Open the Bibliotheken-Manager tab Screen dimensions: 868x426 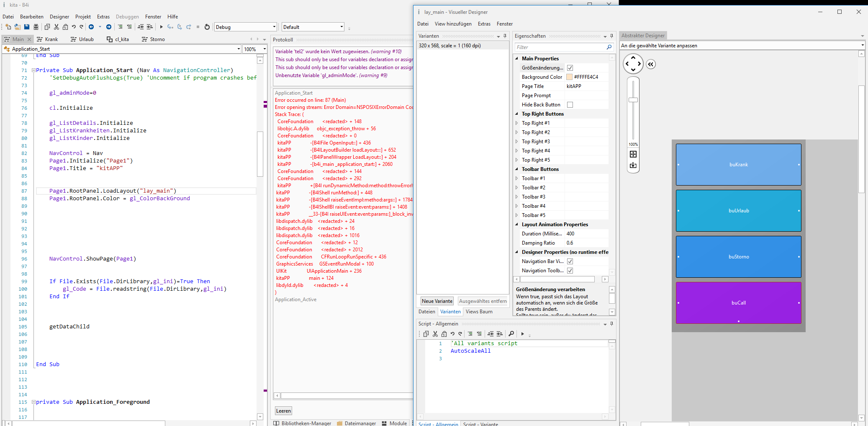click(x=302, y=423)
